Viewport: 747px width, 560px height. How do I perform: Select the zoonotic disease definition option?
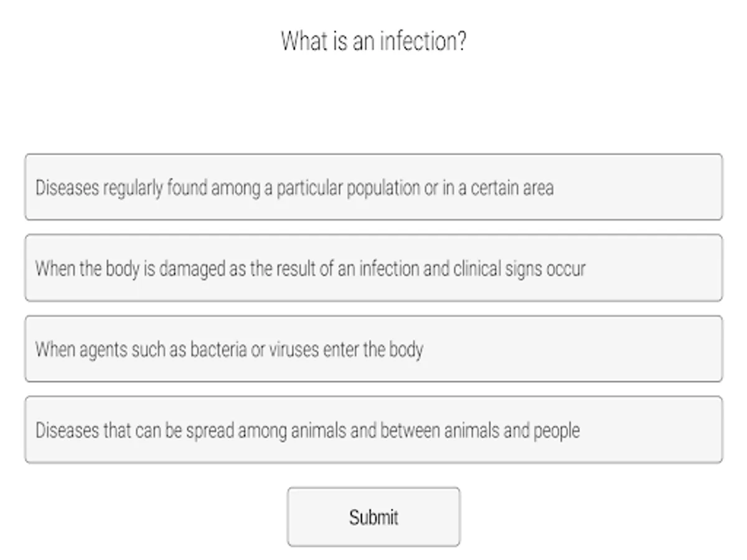click(374, 430)
